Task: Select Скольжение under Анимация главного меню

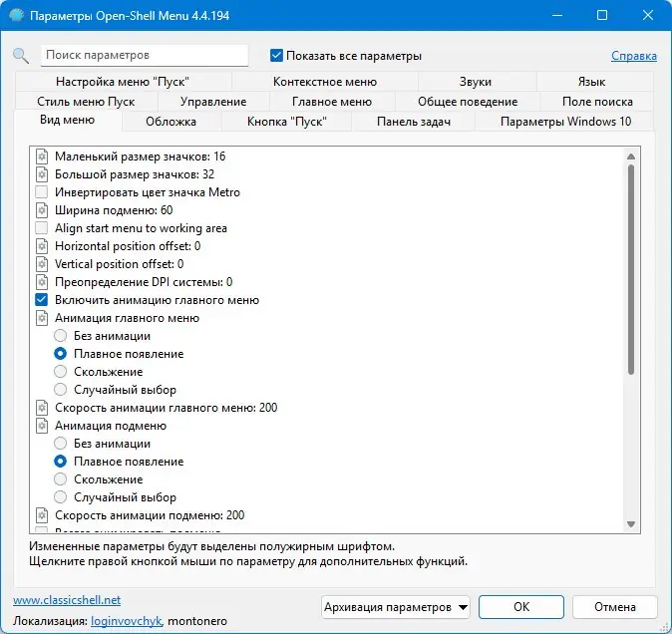Action: pos(61,372)
